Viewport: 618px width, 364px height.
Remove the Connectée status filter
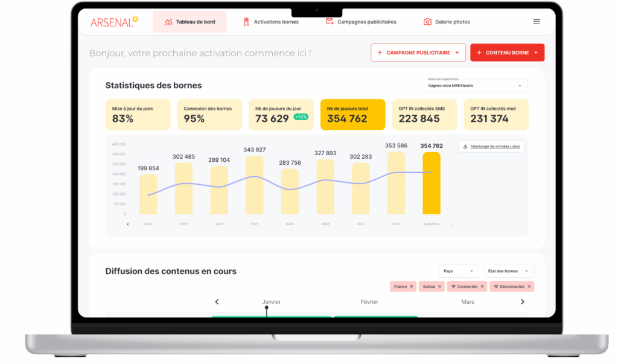pyautogui.click(x=482, y=286)
